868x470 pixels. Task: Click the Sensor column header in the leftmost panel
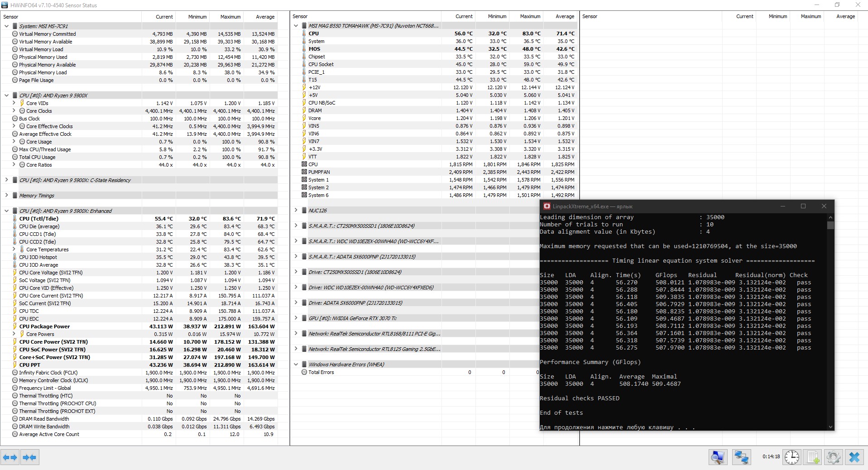(x=71, y=17)
